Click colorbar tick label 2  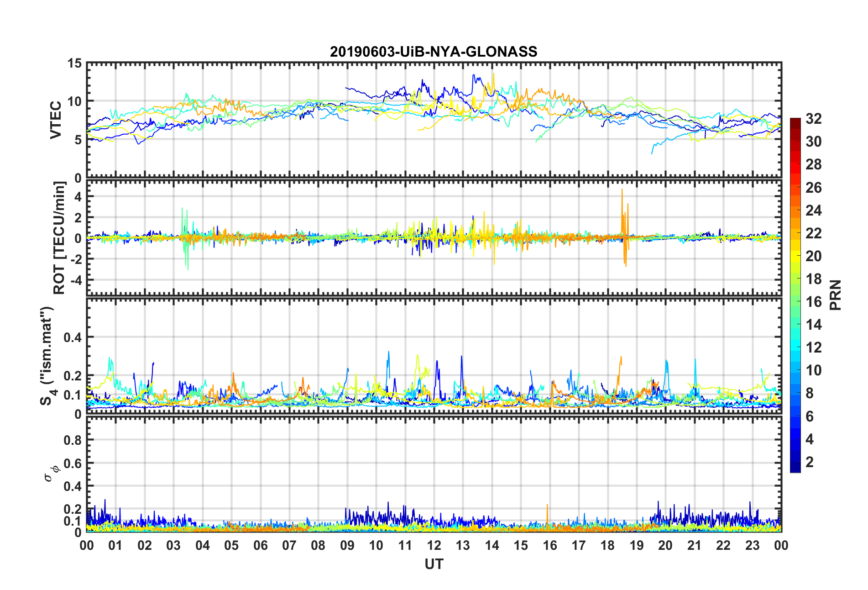pyautogui.click(x=810, y=462)
